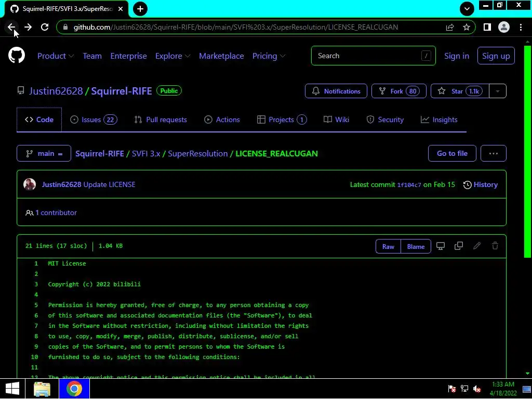Click the share page icon in address bar
This screenshot has width=532, height=399.
(450, 27)
